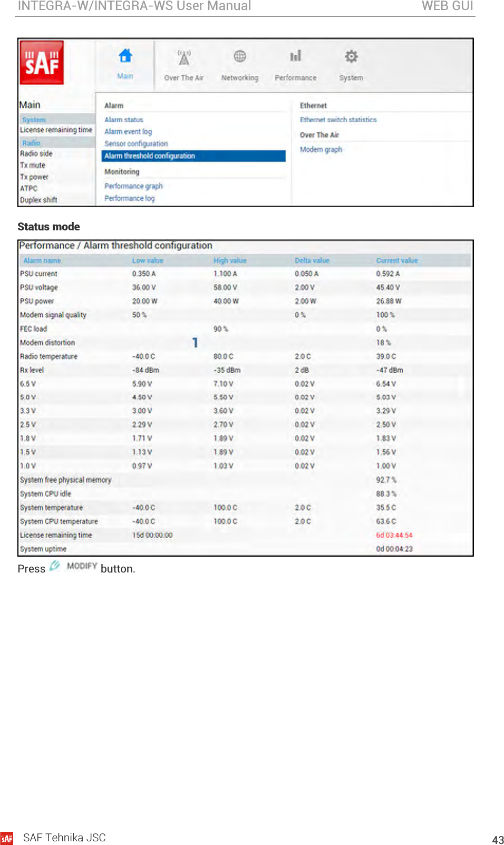Click the SAF logo in the header
504x845 pixels.
click(x=42, y=63)
